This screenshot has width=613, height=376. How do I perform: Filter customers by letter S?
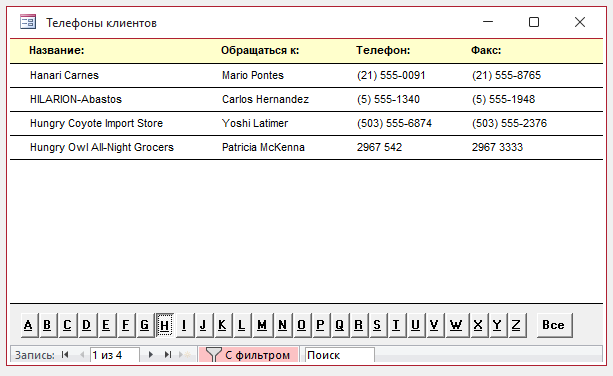tap(378, 325)
